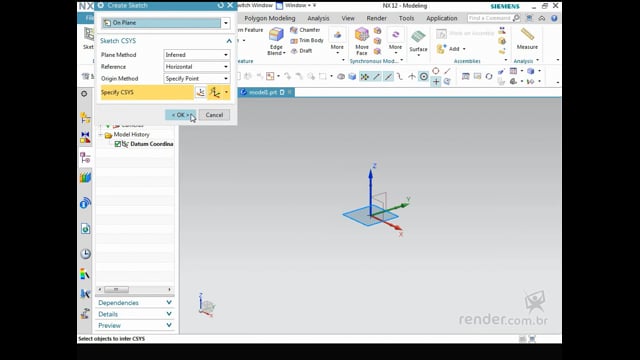Open the Application ribbon tab
The height and width of the screenshot is (360, 640).
pos(442,18)
